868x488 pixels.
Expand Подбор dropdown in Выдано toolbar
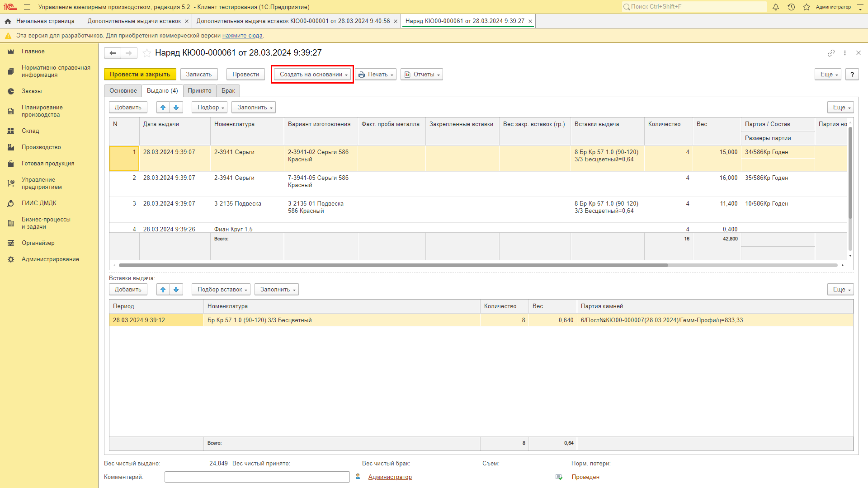210,107
